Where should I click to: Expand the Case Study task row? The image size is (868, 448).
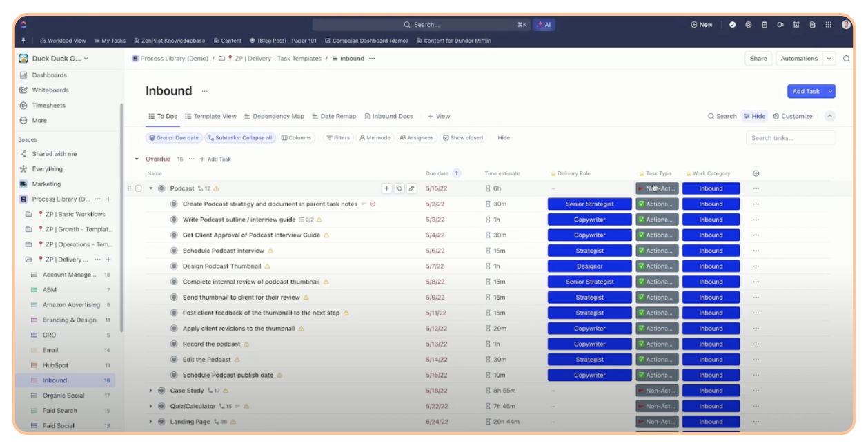(151, 390)
